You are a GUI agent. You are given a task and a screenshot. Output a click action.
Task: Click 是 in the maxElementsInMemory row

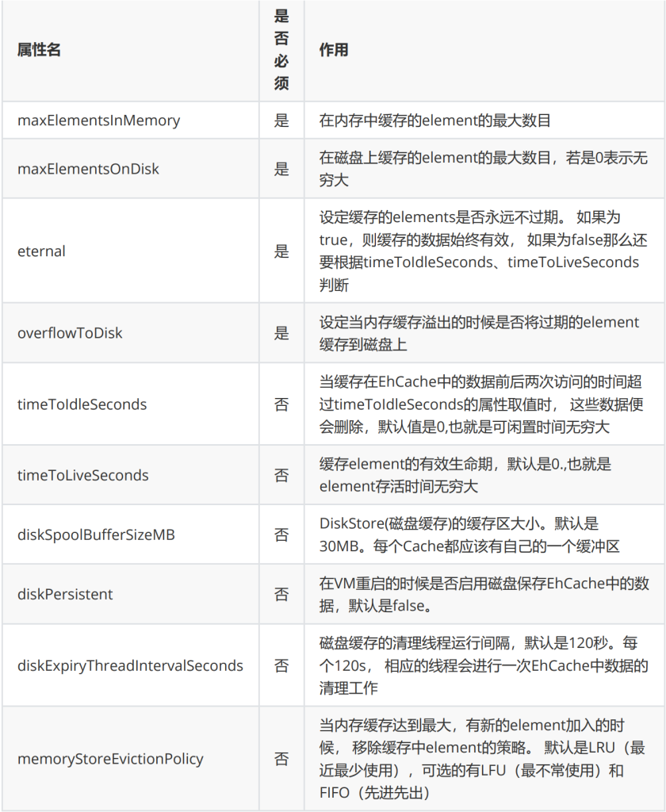coord(281,121)
